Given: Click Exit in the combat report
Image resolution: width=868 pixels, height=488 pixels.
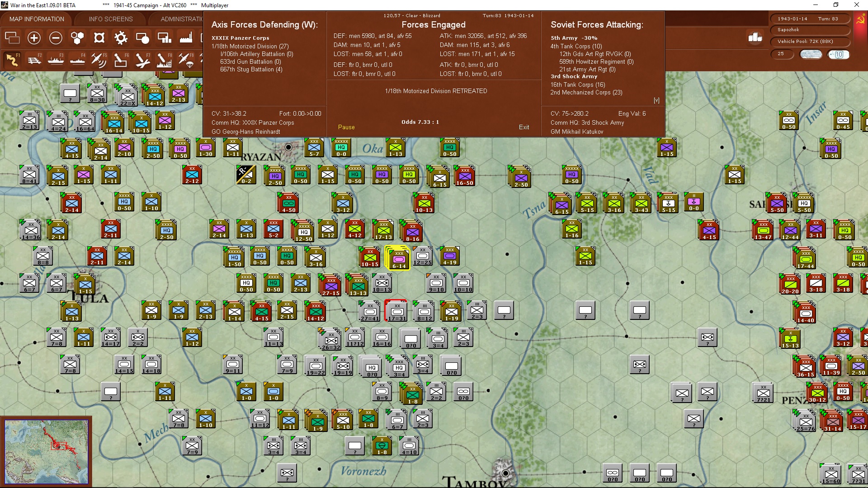Looking at the screenshot, I should (x=524, y=127).
